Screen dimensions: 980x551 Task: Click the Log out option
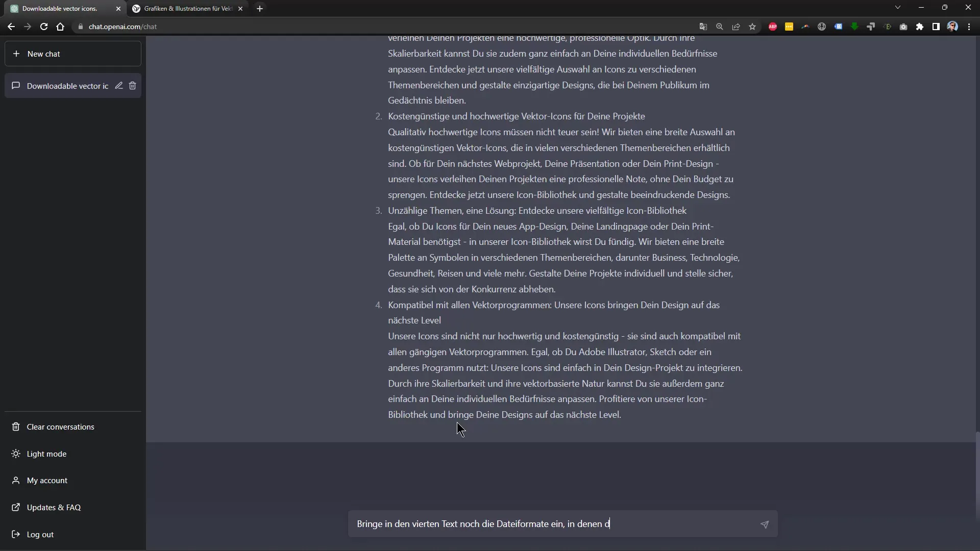40,534
